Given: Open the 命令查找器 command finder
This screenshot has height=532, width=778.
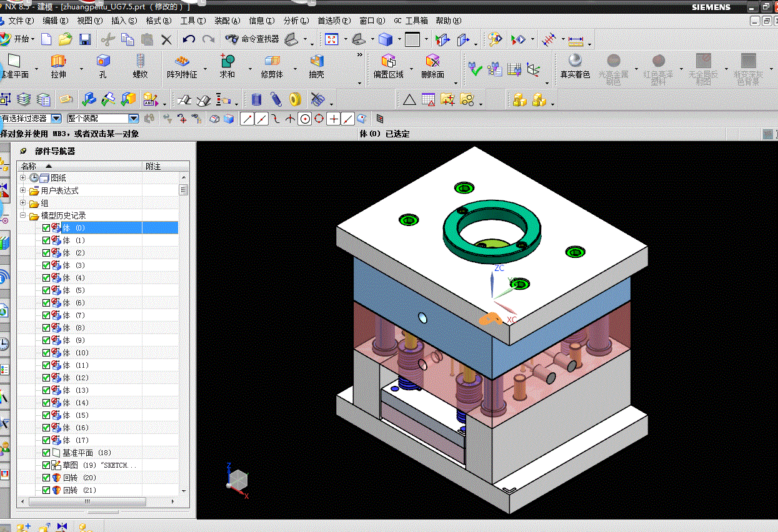Looking at the screenshot, I should 252,39.
